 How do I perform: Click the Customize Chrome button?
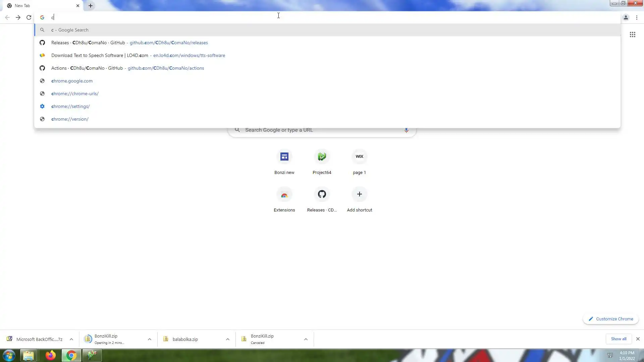tap(610, 319)
